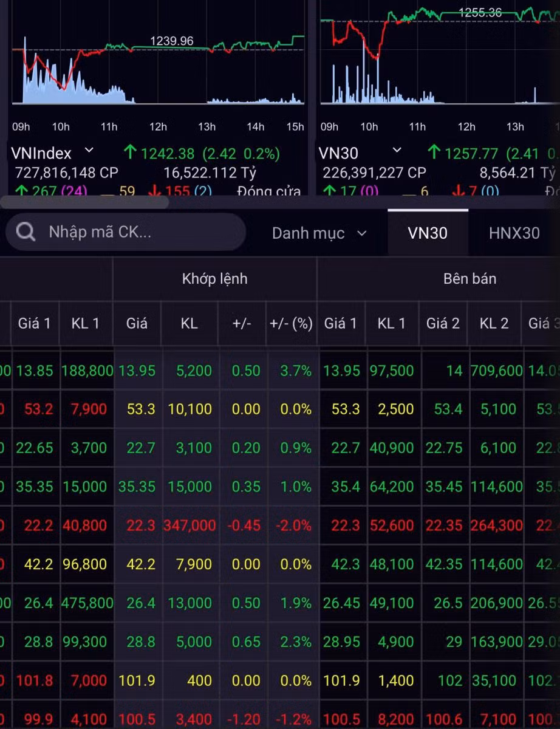Open the Danh mục dropdown
The width and height of the screenshot is (560, 729).
coord(319,233)
